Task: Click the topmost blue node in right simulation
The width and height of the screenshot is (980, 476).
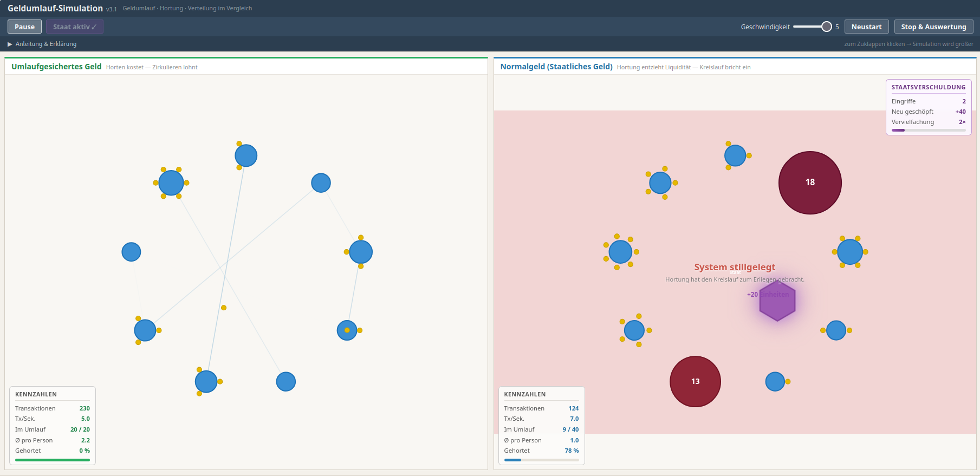Action: point(735,156)
